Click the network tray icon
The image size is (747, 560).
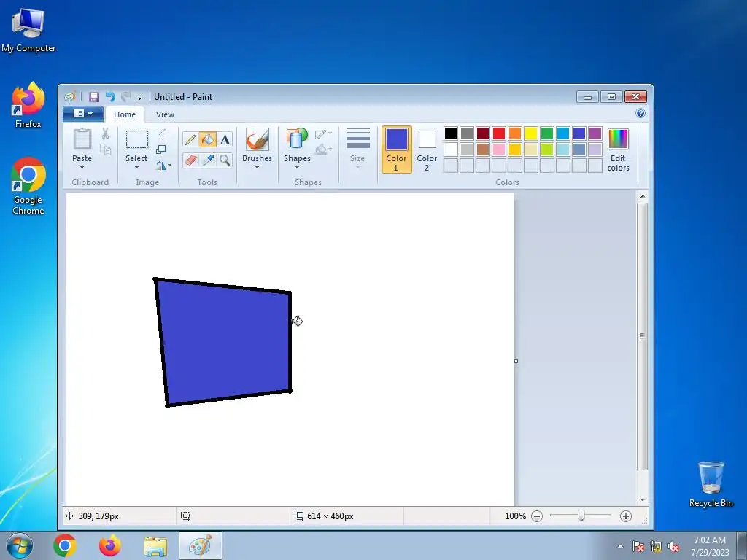pyautogui.click(x=656, y=547)
